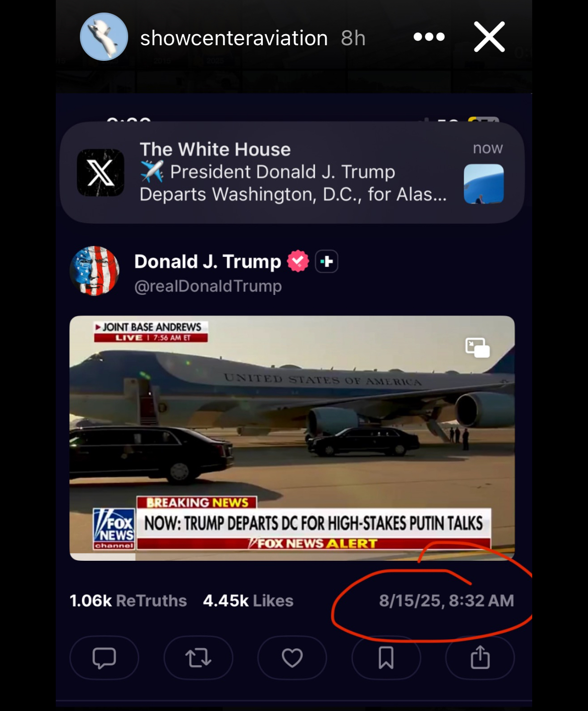View the notification's blue image thumbnail
This screenshot has width=588, height=711.
click(x=483, y=184)
